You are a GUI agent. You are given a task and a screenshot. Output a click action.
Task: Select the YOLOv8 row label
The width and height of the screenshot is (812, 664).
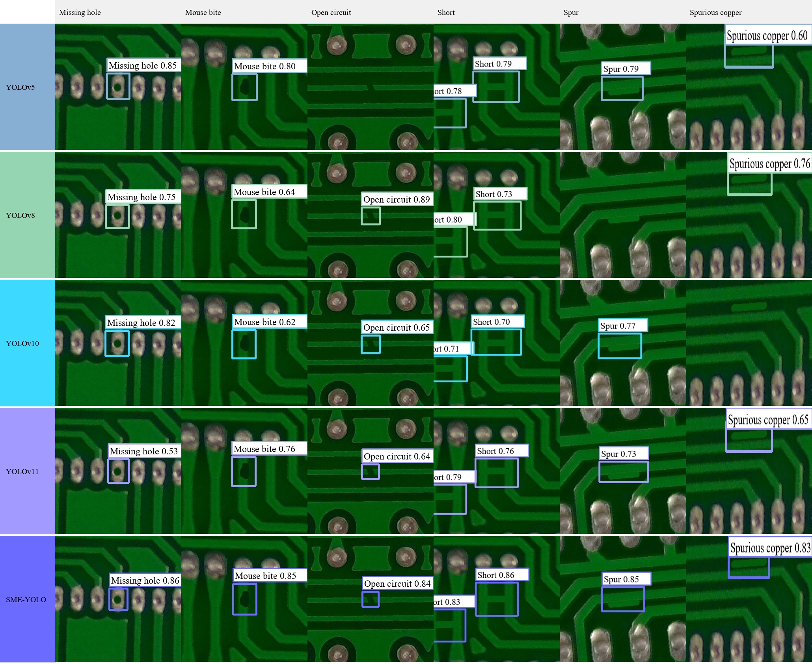20,215
